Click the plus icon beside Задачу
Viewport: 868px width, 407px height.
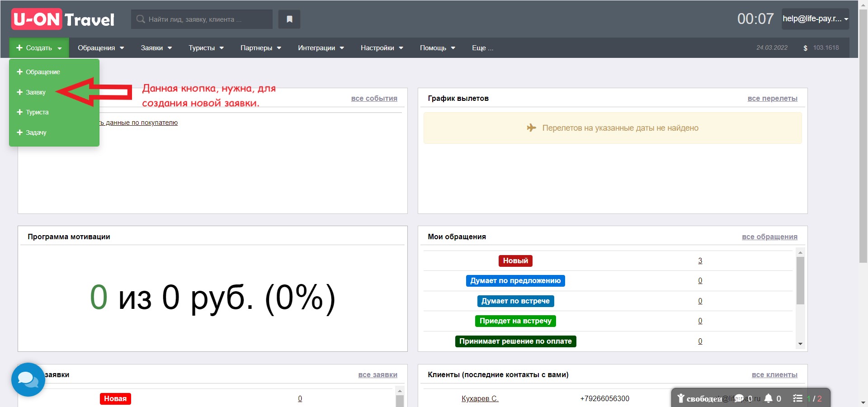tap(19, 132)
